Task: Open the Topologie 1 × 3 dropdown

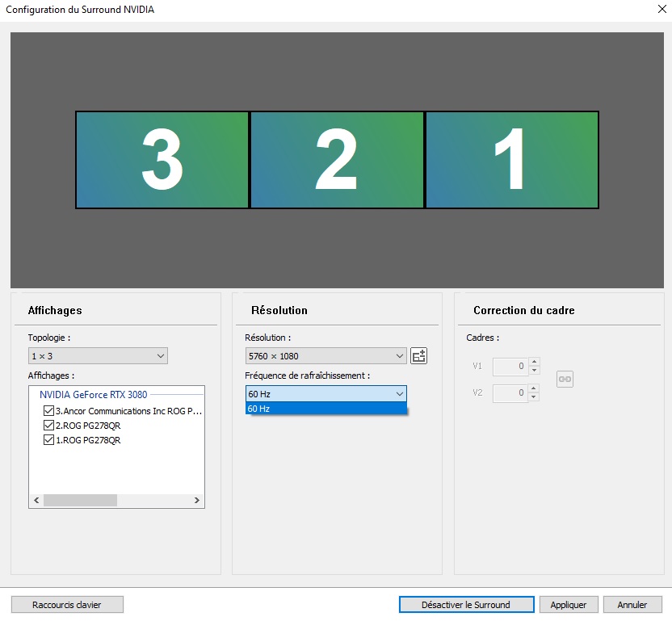Action: click(x=98, y=356)
